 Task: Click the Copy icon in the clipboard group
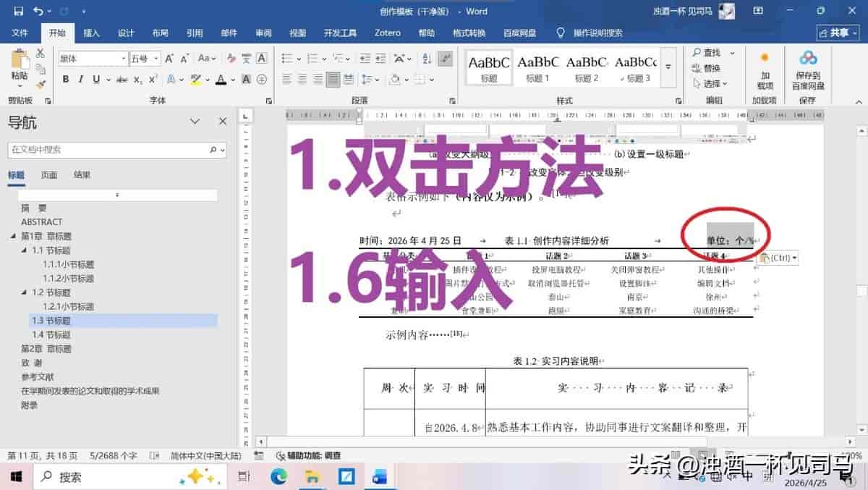(x=41, y=69)
